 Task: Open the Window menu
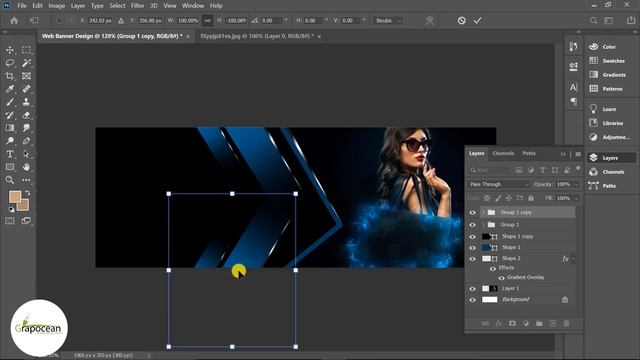pos(193,6)
